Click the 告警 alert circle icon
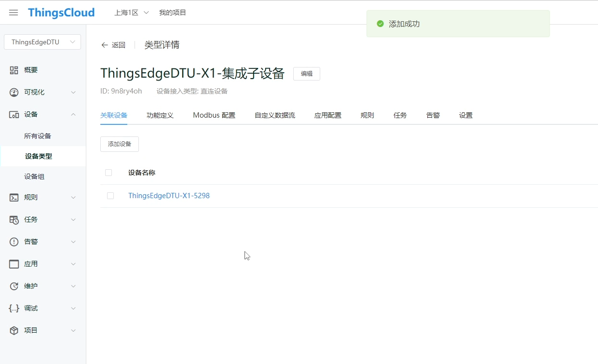598x364 pixels. point(14,242)
